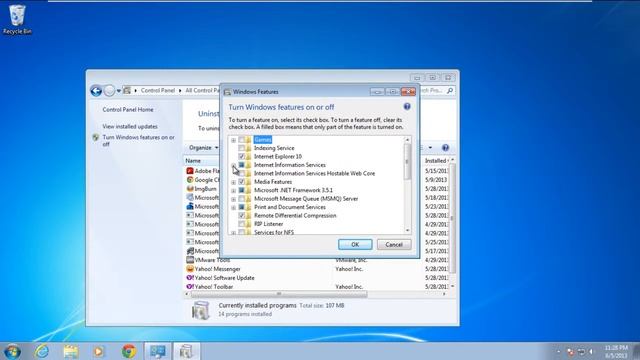Click Control Panel in the address breadcrumb
This screenshot has height=360, width=640.
click(158, 90)
